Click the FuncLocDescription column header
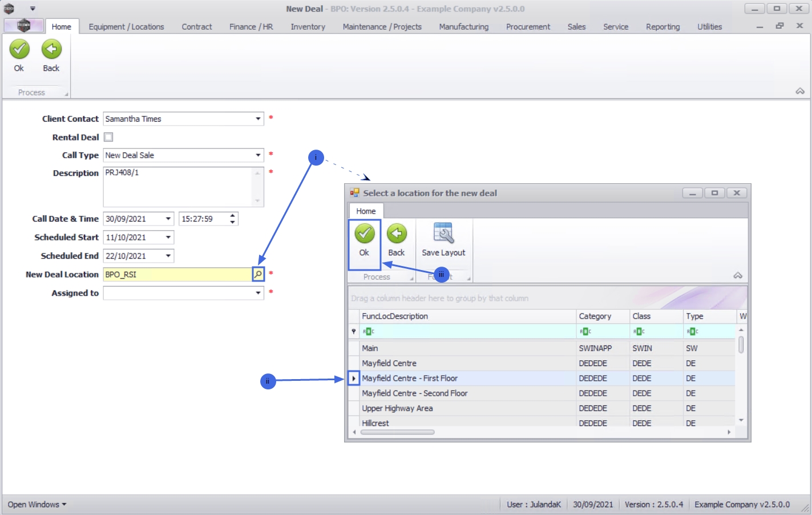 coord(468,316)
